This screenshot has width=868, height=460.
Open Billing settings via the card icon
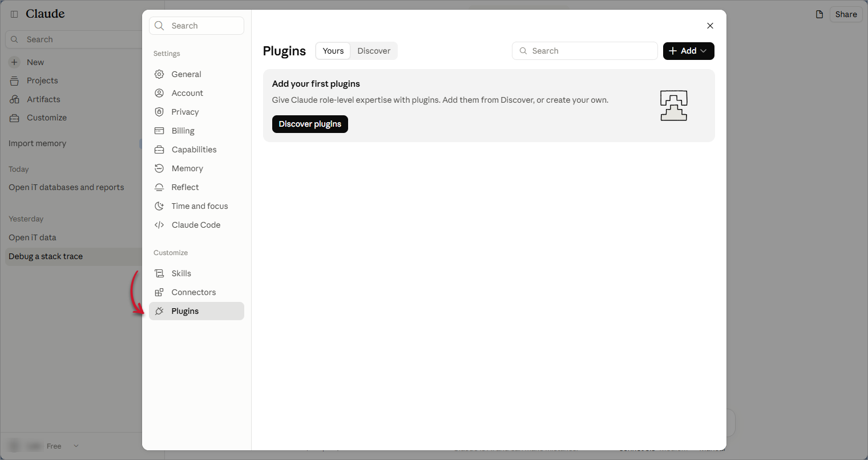tap(159, 131)
